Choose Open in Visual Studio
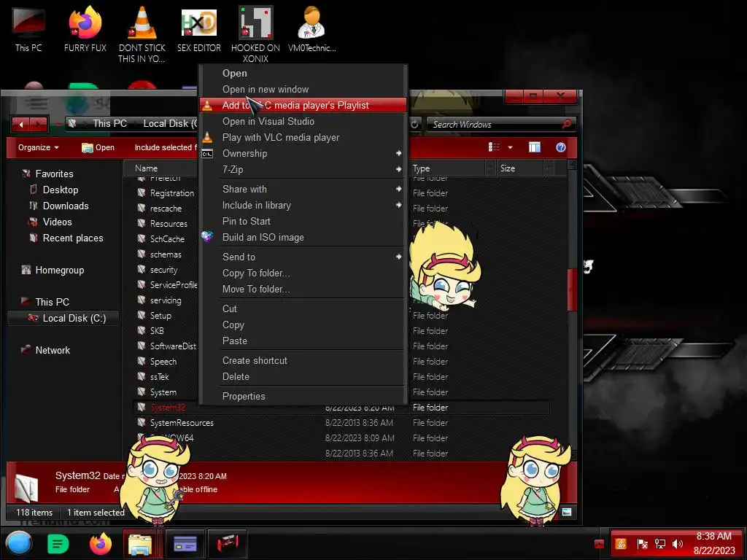The width and height of the screenshot is (747, 560). point(303,122)
